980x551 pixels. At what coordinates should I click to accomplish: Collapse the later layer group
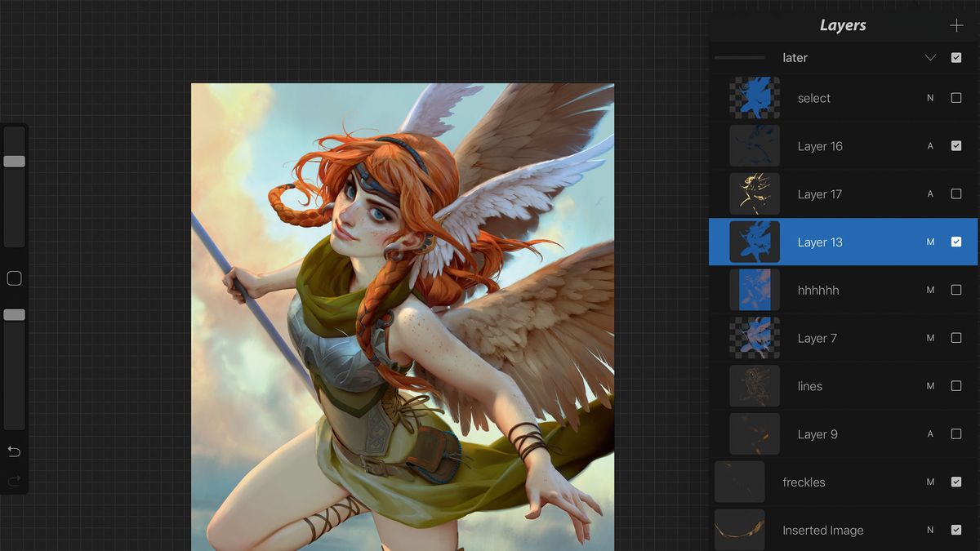[930, 57]
